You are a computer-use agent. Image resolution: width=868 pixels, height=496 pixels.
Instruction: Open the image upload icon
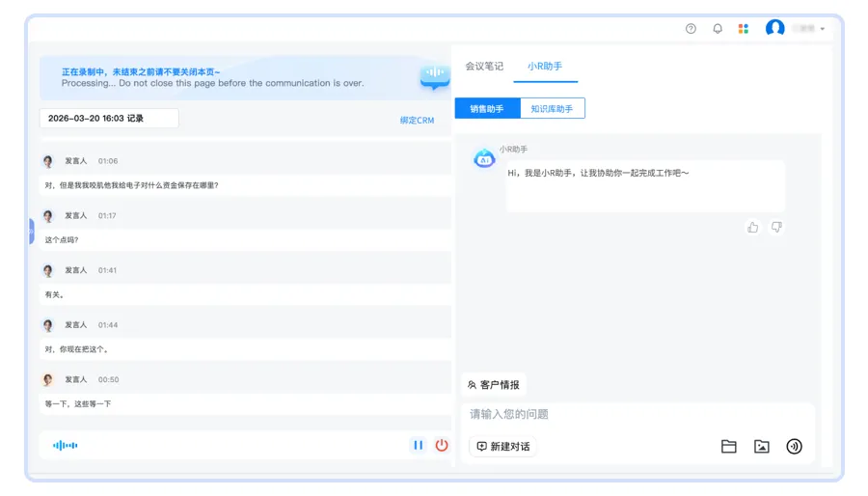tap(762, 446)
